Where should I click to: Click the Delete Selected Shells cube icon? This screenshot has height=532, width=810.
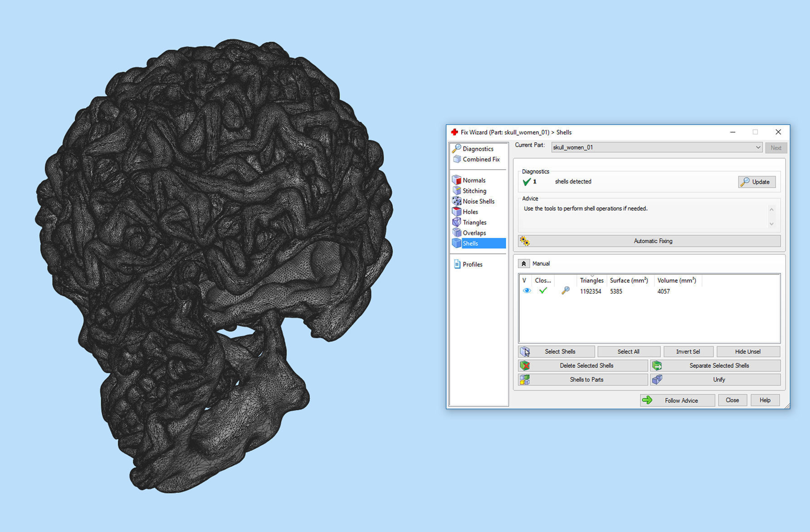click(525, 366)
